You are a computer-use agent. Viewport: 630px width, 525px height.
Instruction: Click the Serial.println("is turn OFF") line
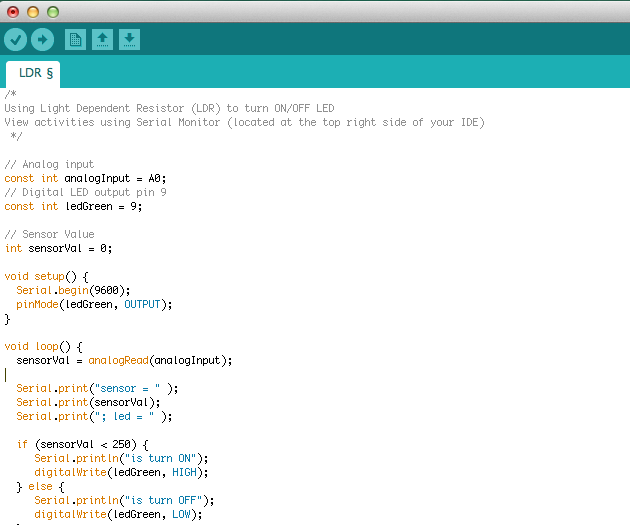click(x=124, y=500)
